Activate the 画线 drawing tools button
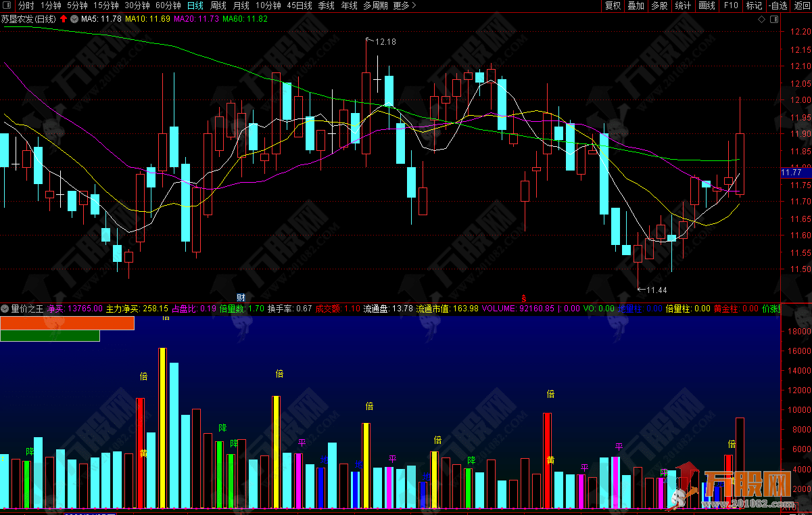The image size is (812, 515). (707, 5)
